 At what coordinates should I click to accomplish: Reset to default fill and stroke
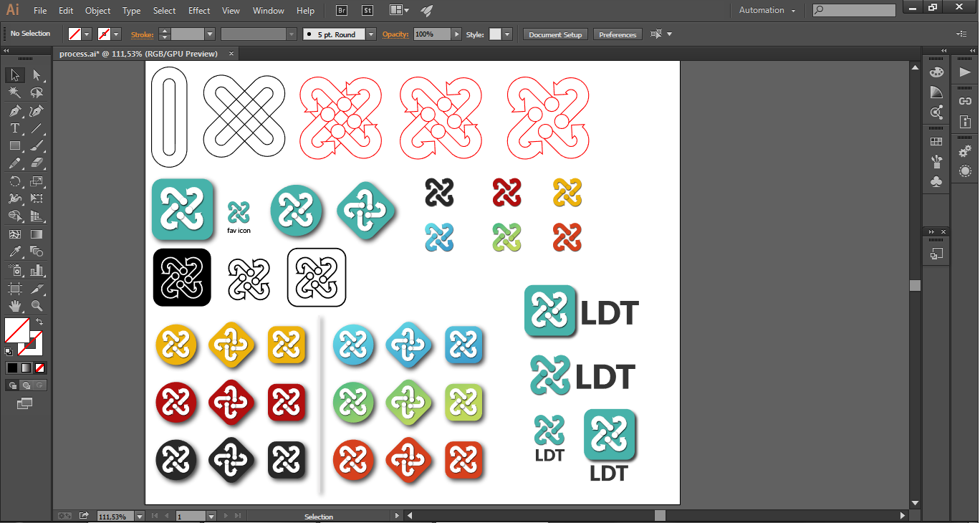[9, 352]
